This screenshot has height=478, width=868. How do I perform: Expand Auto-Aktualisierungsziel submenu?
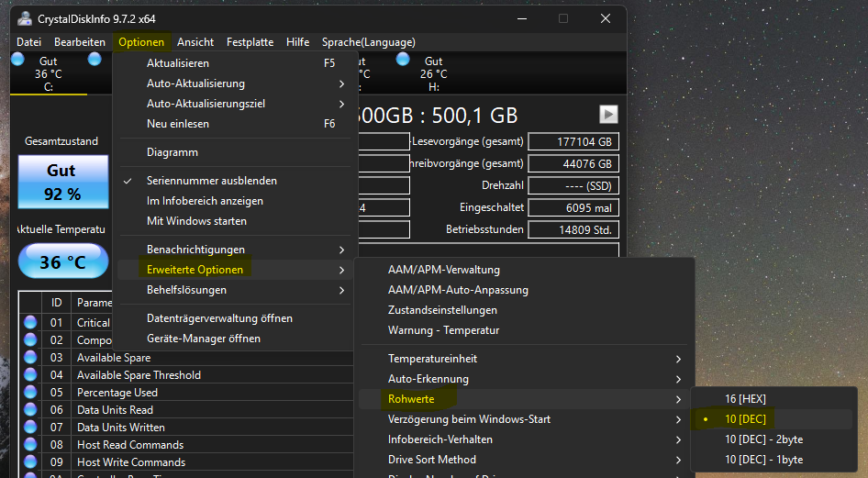[235, 104]
